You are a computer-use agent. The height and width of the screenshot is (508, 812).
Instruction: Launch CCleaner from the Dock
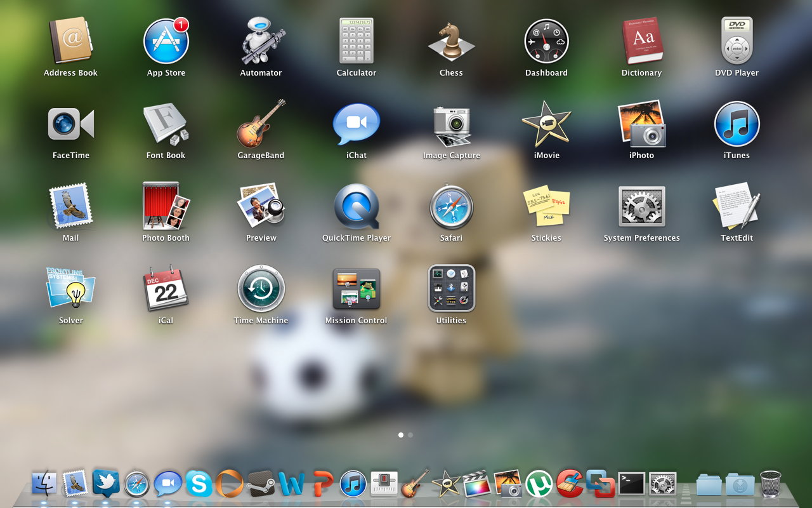(570, 485)
